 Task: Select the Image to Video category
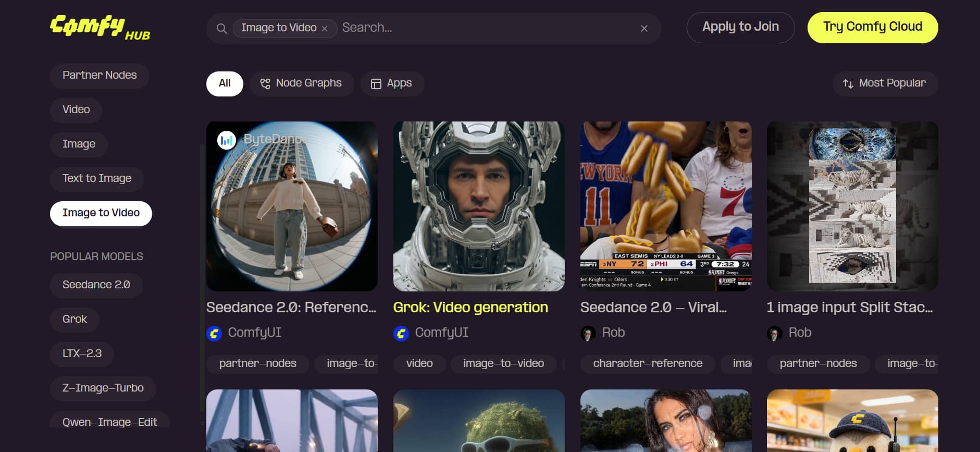(101, 213)
